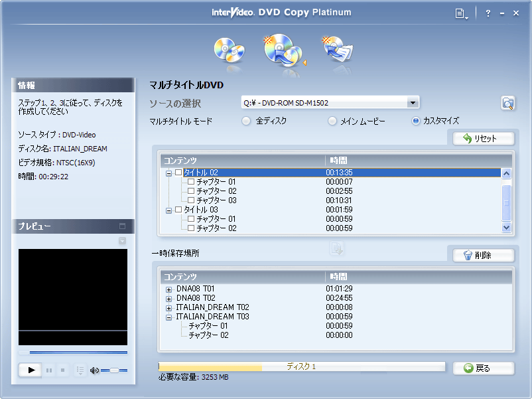Click upper 時間 column header

pos(419,160)
